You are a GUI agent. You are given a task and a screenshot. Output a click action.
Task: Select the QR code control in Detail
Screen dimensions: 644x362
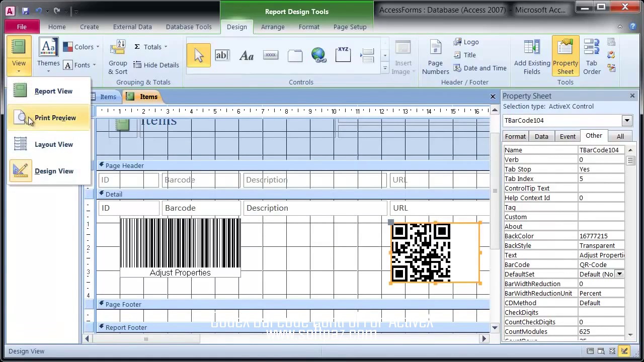pyautogui.click(x=435, y=253)
